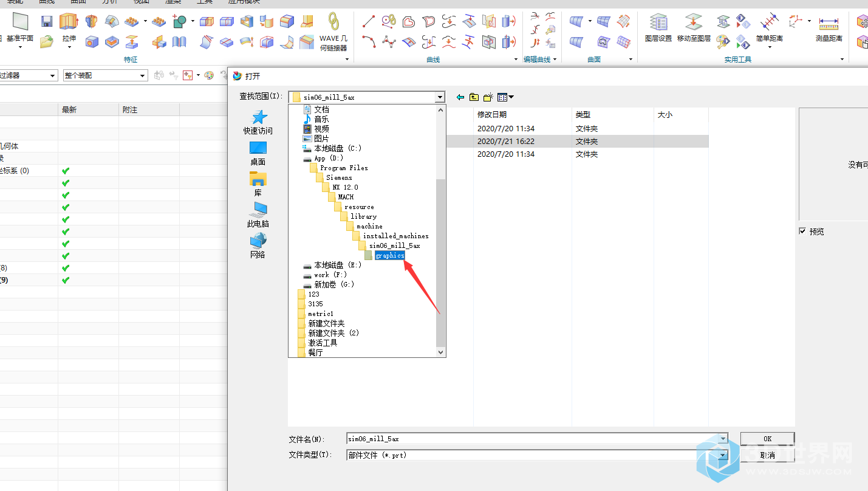Expand the 查找范围 look-in dropdown
The image size is (868, 491).
click(440, 97)
